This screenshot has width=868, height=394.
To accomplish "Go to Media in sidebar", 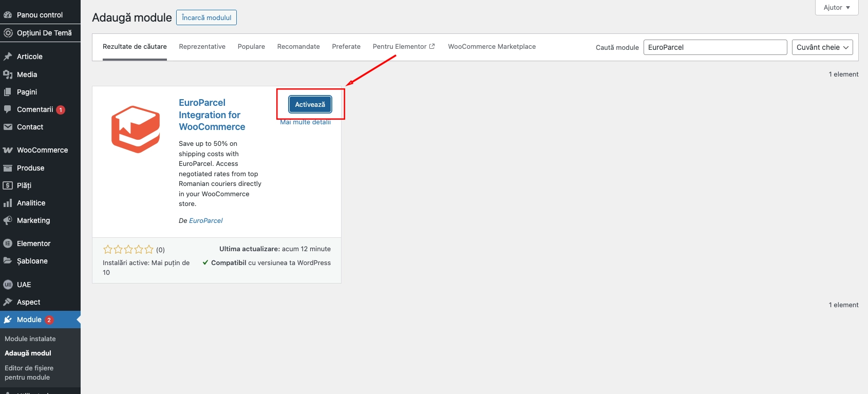I will click(27, 74).
